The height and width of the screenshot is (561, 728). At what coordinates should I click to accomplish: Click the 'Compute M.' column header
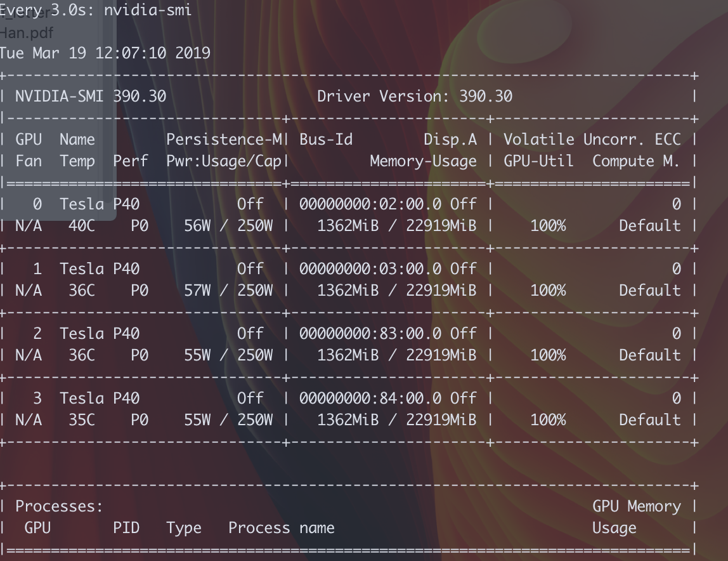(636, 161)
